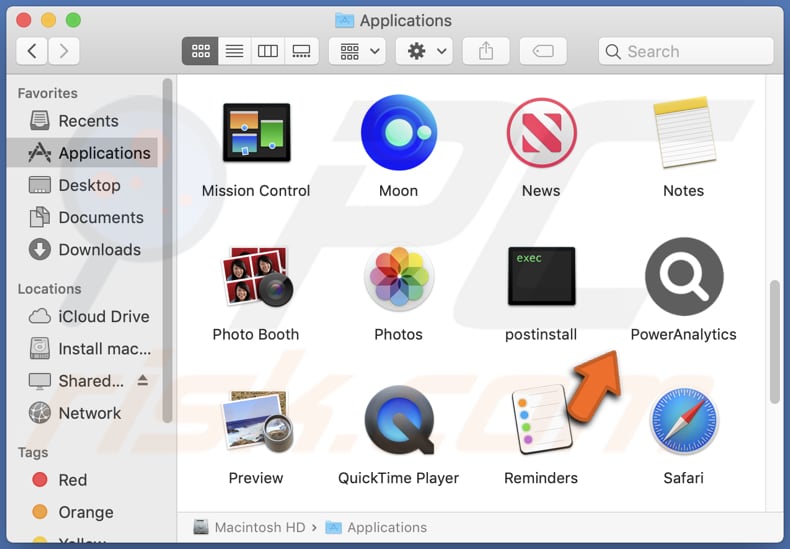
Task: Select the PowerAnalytics app icon
Action: click(684, 277)
